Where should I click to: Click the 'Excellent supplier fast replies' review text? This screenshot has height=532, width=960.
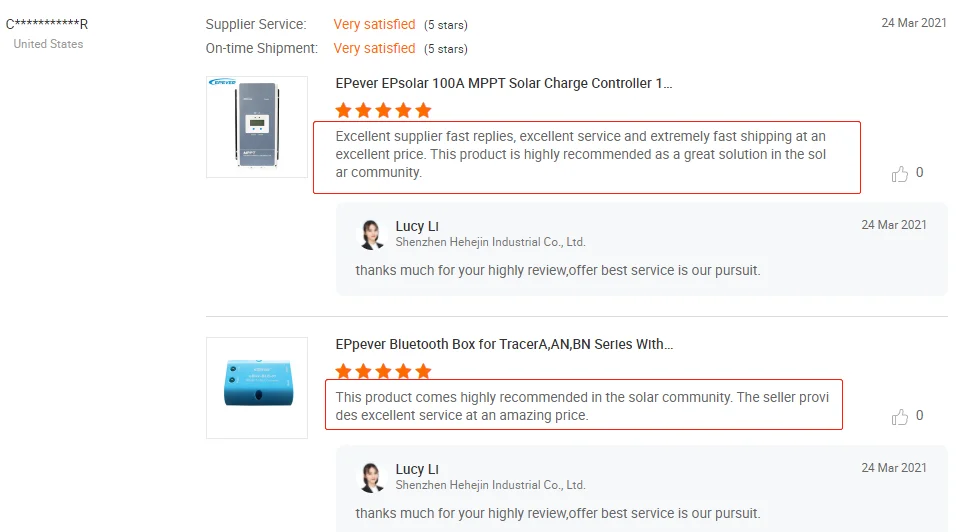click(x=581, y=154)
